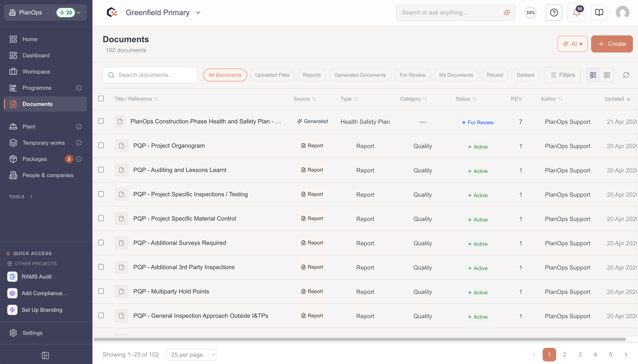Click the Greenfield Primary logo icon
Image resolution: width=638 pixels, height=364 pixels.
tap(112, 13)
